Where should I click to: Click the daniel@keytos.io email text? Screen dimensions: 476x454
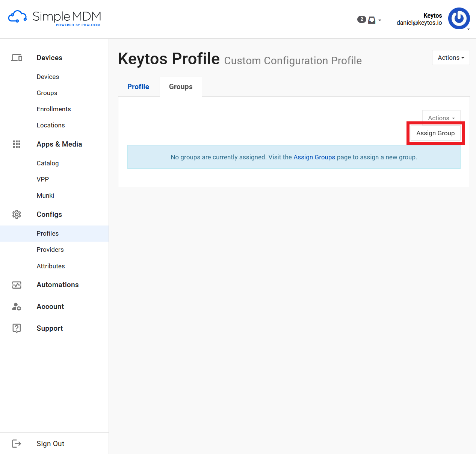[x=419, y=23]
